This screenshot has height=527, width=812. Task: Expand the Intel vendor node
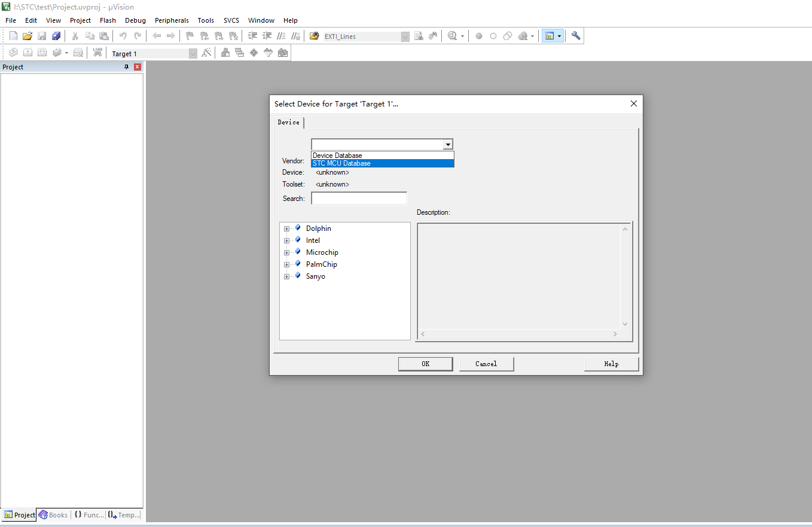pyautogui.click(x=286, y=240)
